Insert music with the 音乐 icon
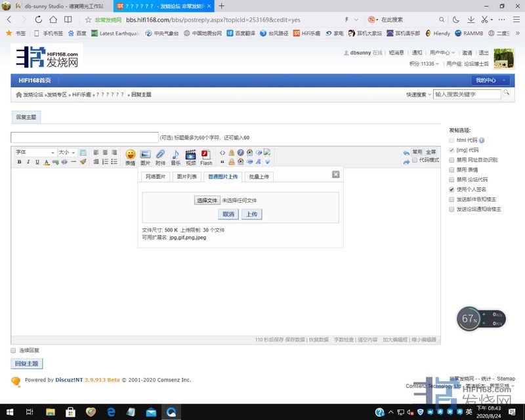Image resolution: width=525 pixels, height=420 pixels. pos(175,156)
